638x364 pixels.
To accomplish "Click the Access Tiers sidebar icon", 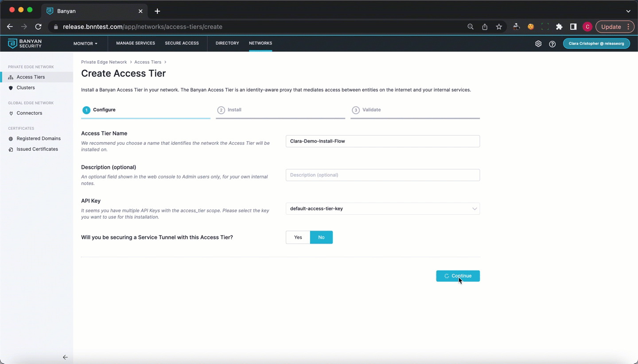I will [11, 77].
